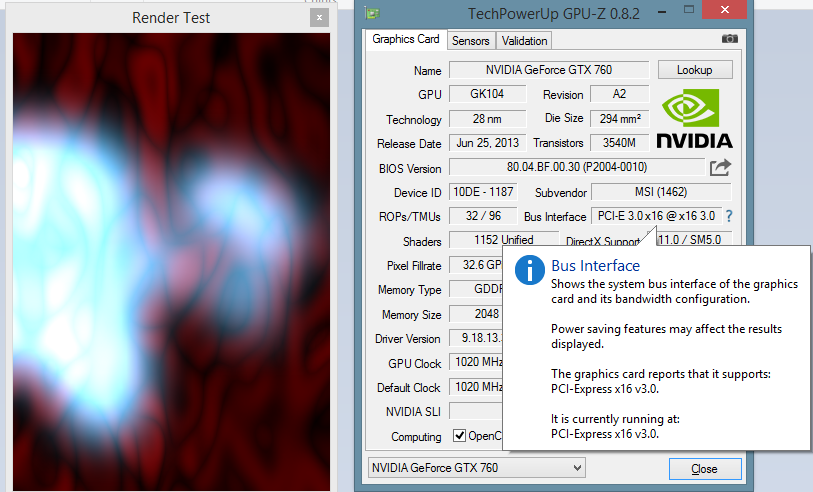Minimize the GPU-Z window
The width and height of the screenshot is (813, 492).
(662, 11)
